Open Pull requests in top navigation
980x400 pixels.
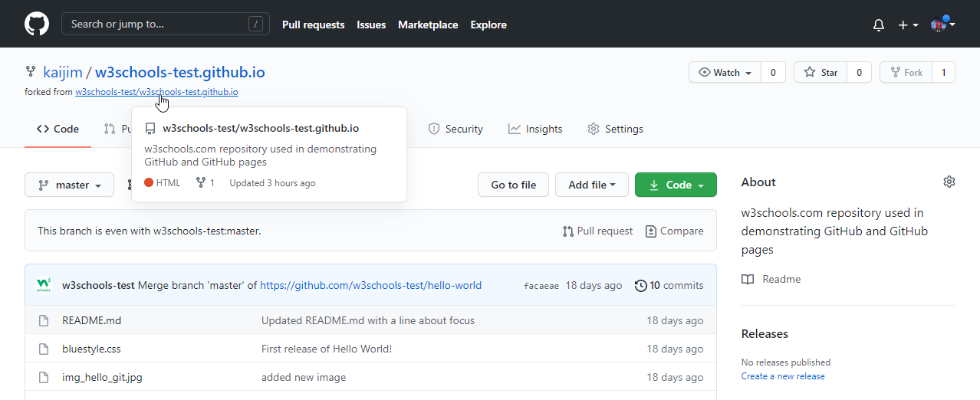tap(313, 25)
